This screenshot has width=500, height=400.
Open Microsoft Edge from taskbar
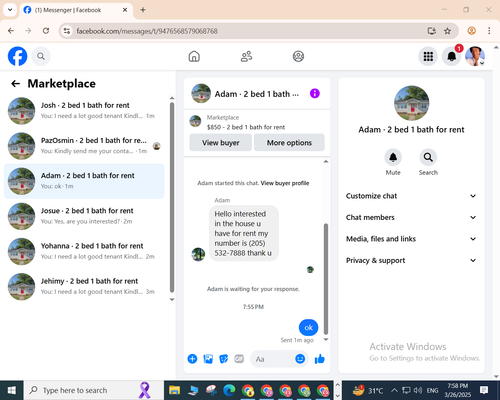coord(229,390)
